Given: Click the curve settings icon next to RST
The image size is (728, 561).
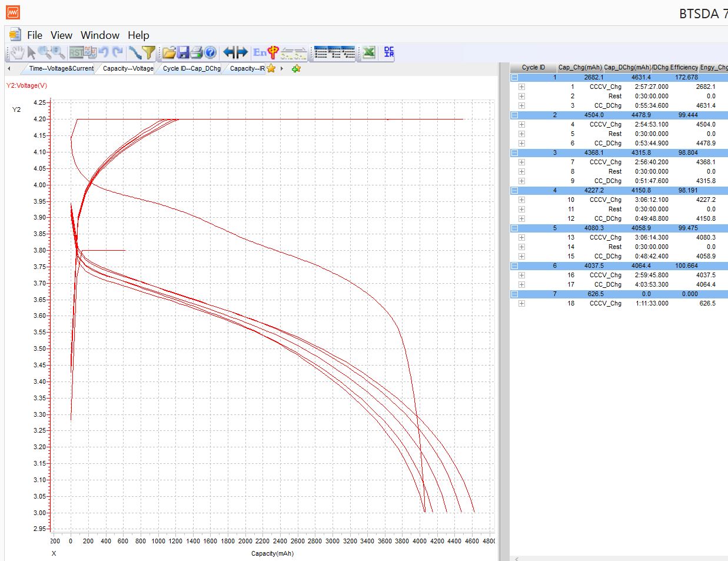Looking at the screenshot, I should click(x=90, y=52).
